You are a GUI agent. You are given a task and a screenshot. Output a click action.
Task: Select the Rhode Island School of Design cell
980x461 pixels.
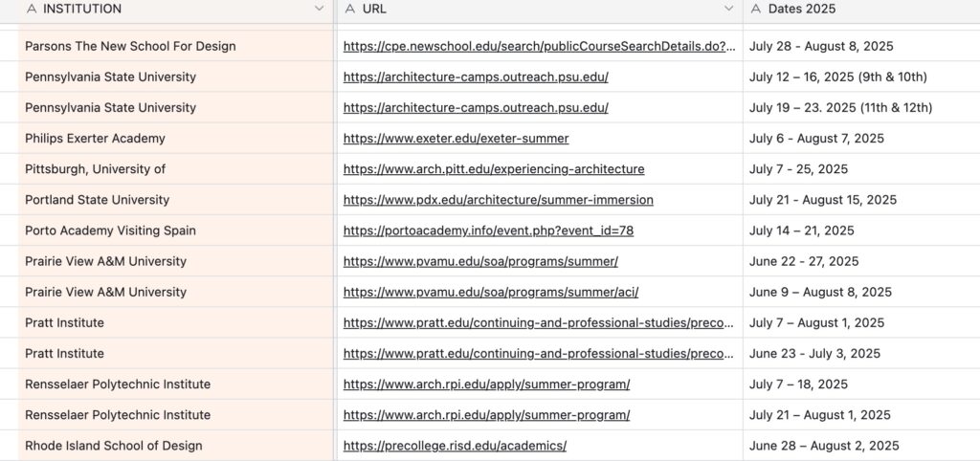coord(176,446)
